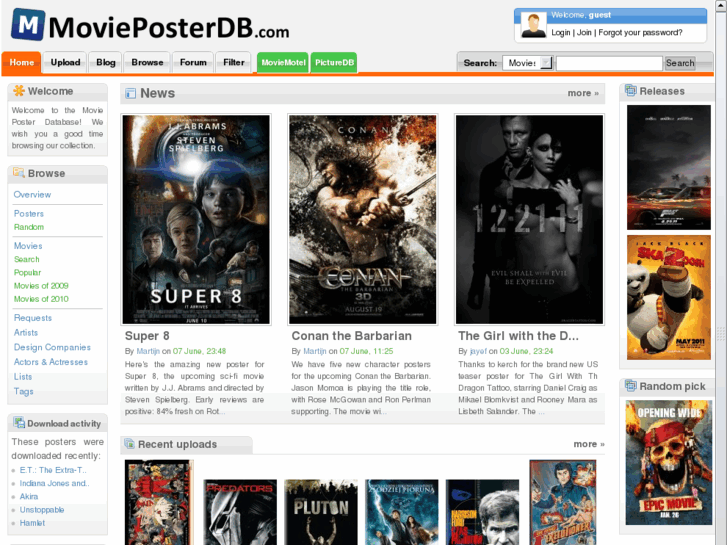Screen dimensions: 727x545
Task: Open the Overview link in Browse
Action: click(x=32, y=194)
